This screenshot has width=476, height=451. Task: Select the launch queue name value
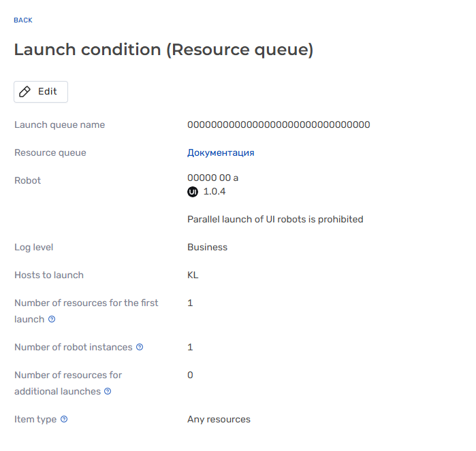[279, 124]
